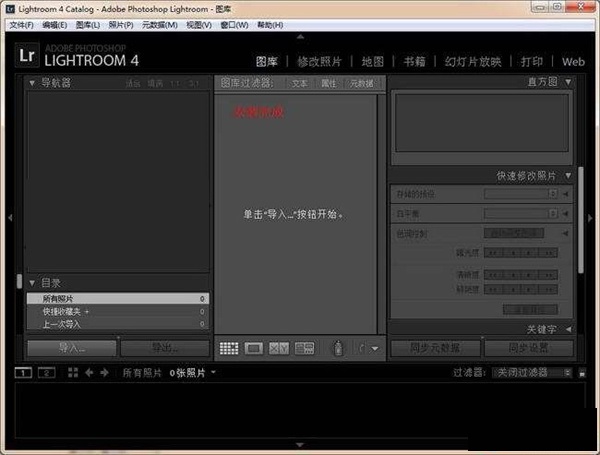Select 所有照片 in the catalog

click(x=118, y=298)
